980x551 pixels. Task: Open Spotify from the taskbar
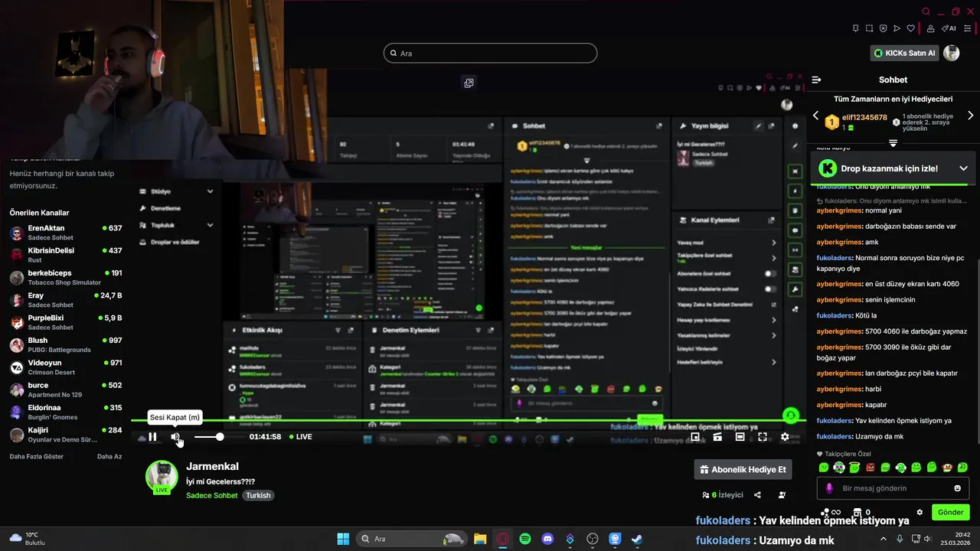point(525,539)
